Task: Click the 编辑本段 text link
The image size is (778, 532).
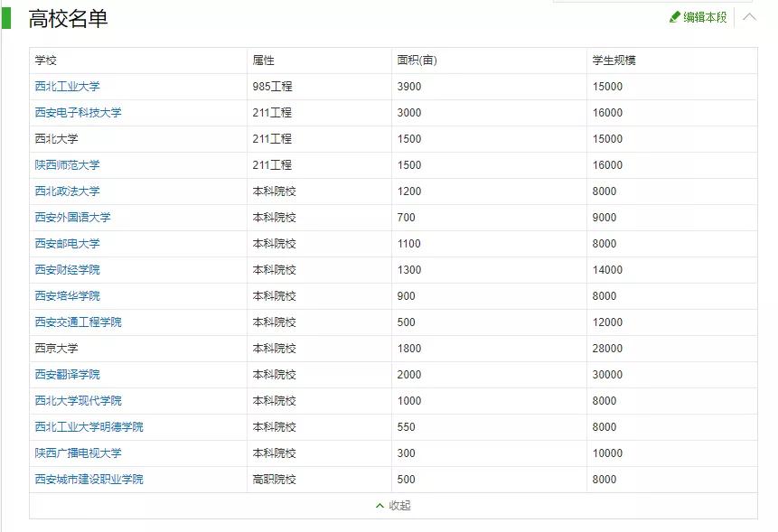Action: [705, 17]
